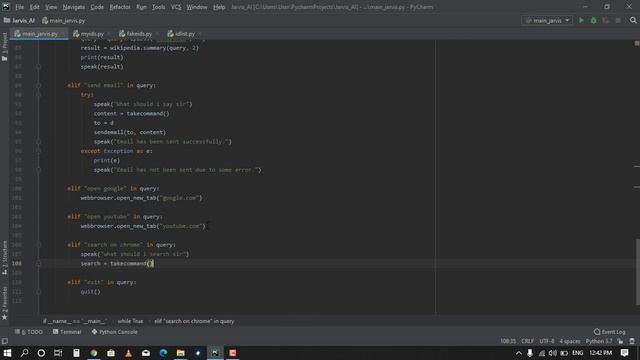
Task: Click the taskbar search magnifier icon
Action: coord(24,353)
